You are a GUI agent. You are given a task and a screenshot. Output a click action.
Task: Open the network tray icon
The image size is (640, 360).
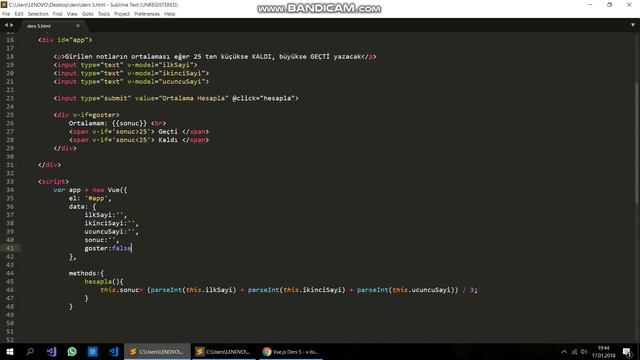(x=574, y=352)
